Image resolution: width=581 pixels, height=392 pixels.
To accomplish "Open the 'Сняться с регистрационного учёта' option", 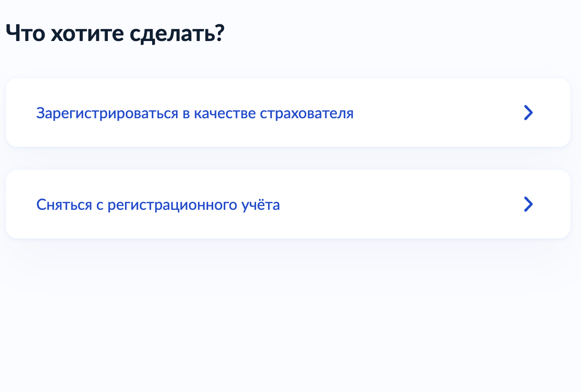I will coord(158,205).
